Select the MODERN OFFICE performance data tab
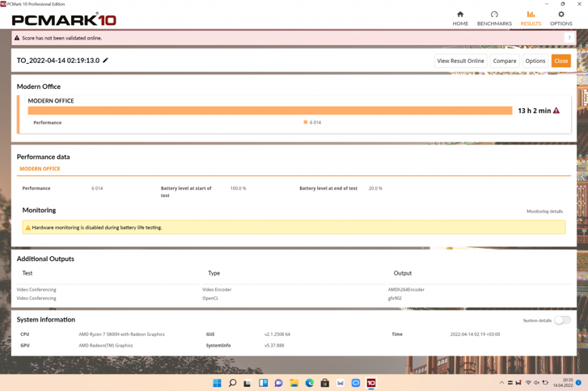Screen dimensions: 588x391 pyautogui.click(x=40, y=169)
